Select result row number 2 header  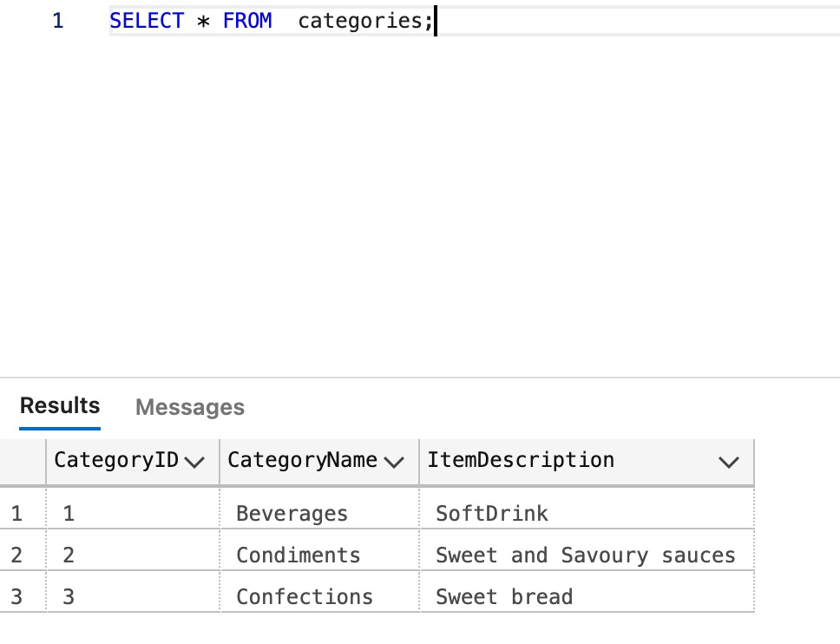tap(17, 555)
